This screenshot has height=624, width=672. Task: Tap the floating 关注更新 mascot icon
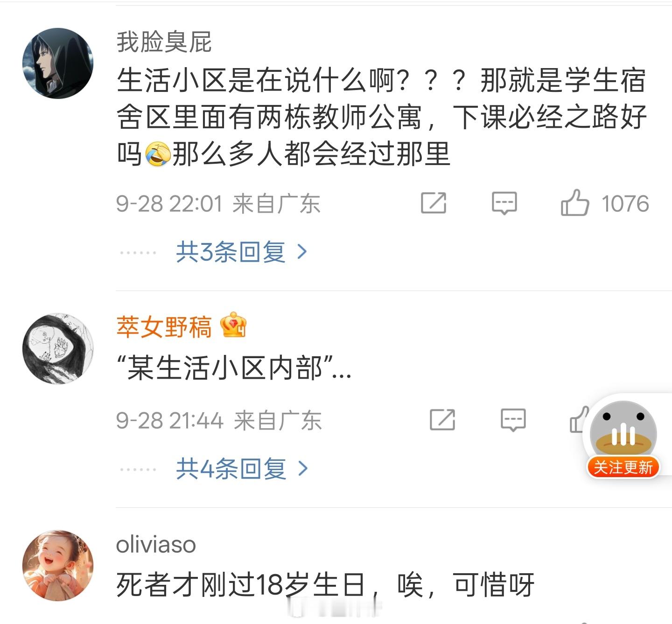tap(623, 430)
